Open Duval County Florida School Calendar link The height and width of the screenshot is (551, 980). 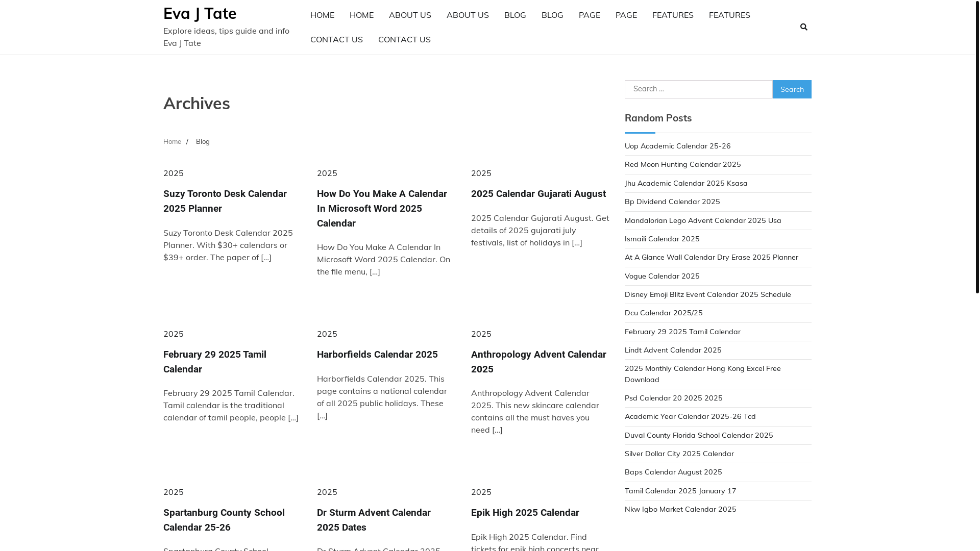699,435
